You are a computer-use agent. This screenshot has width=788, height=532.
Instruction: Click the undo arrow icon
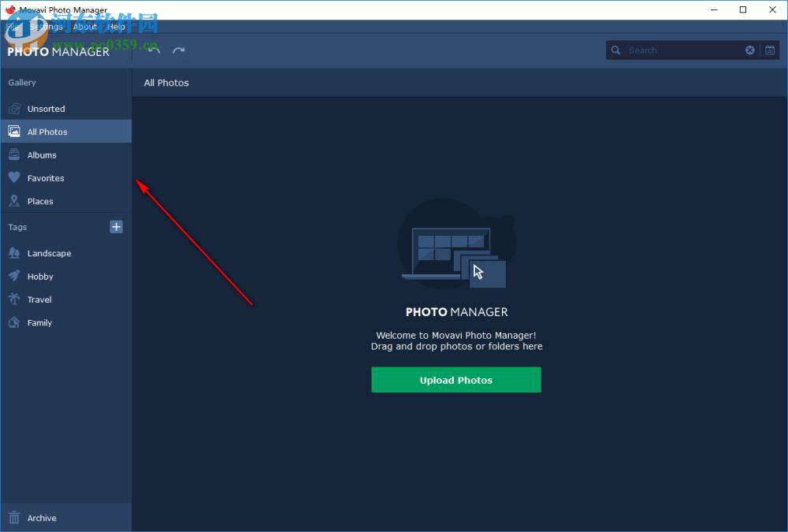coord(154,50)
